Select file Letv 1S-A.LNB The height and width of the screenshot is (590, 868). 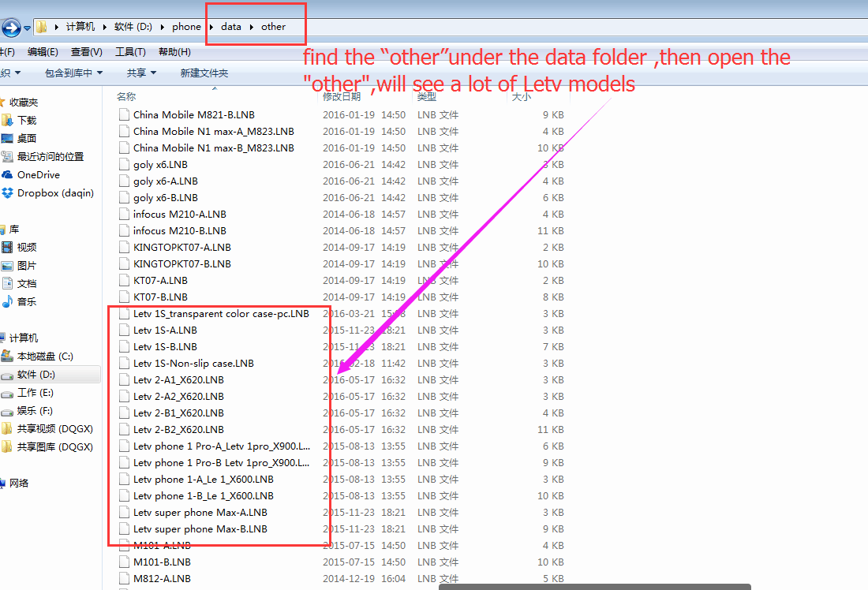[165, 330]
